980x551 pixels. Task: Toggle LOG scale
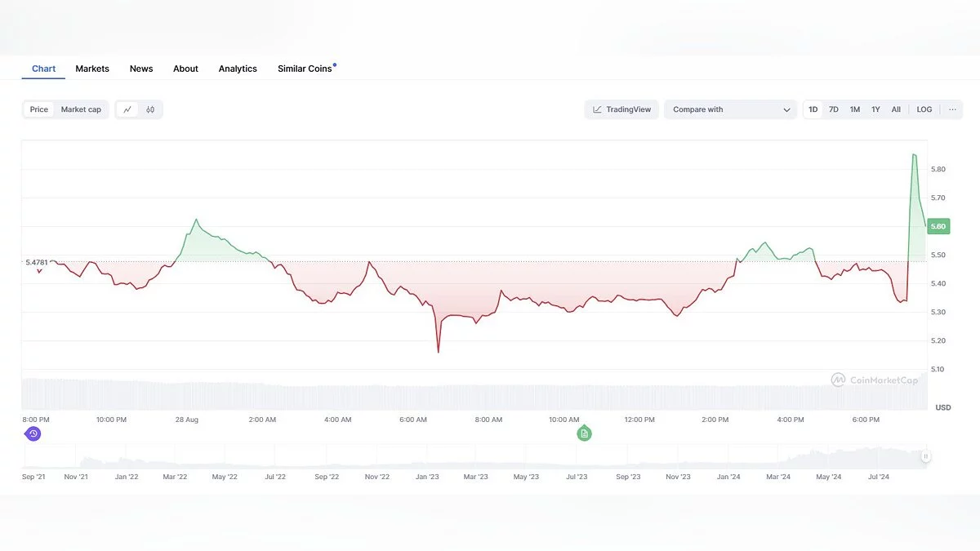924,109
